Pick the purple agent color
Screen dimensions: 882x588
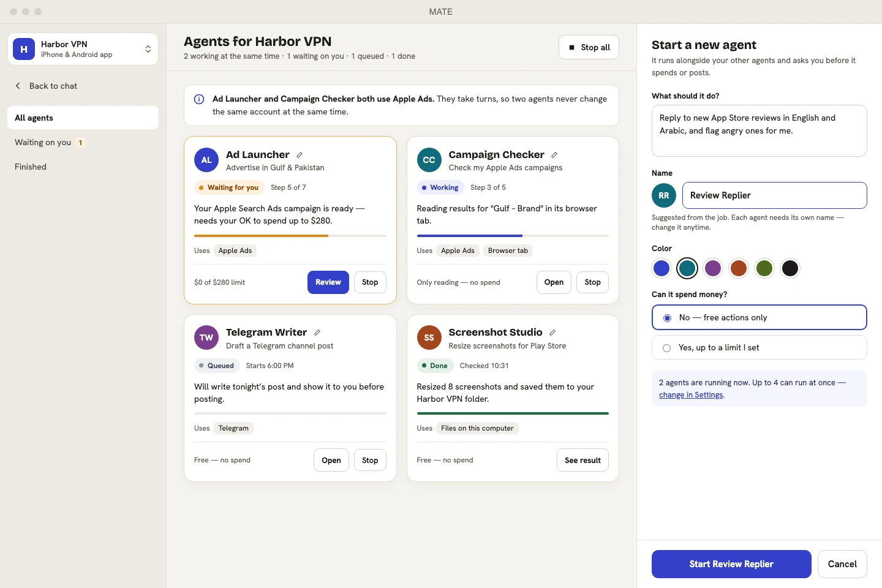pos(713,268)
